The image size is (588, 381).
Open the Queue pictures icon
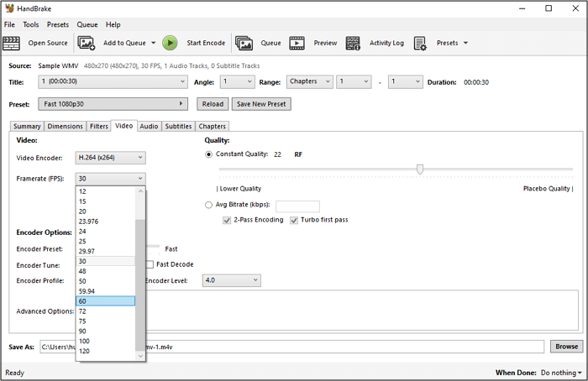point(244,43)
